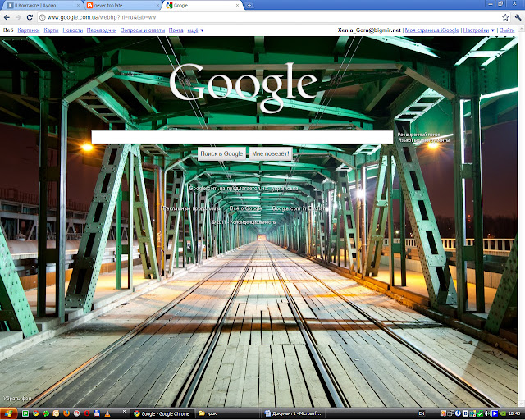Click Убрать фон to remove the background
Image resolution: width=525 pixels, height=420 pixels.
click(17, 399)
